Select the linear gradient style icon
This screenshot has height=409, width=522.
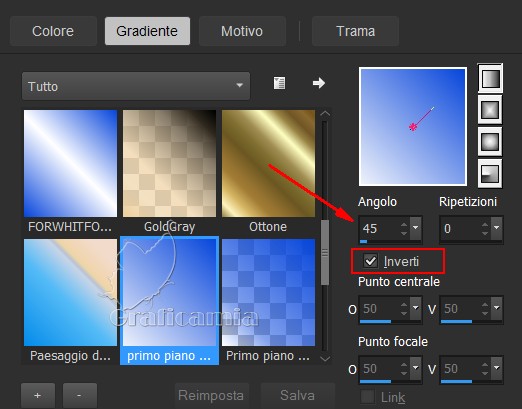(x=490, y=78)
